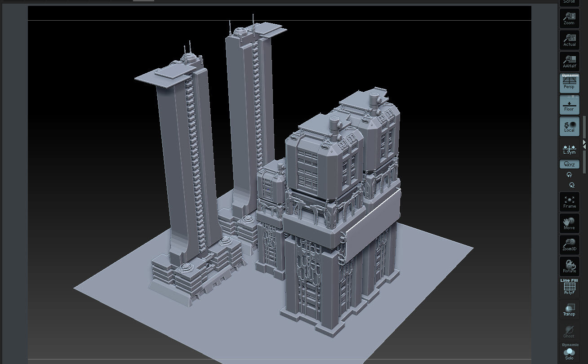The width and height of the screenshot is (588, 364).
Task: Click Dynamic label above Solo
Action: click(570, 345)
